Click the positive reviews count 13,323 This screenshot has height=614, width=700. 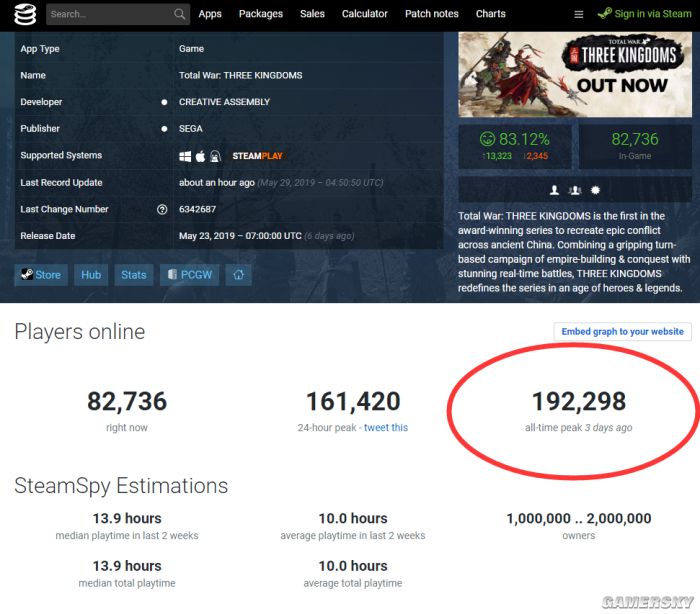[x=497, y=156]
